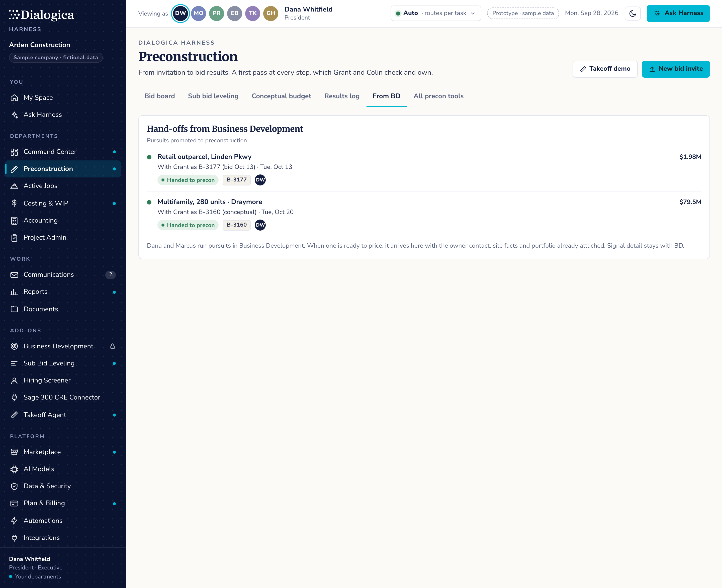This screenshot has height=588, width=722.
Task: Click the Takeoff demo button
Action: coord(605,69)
